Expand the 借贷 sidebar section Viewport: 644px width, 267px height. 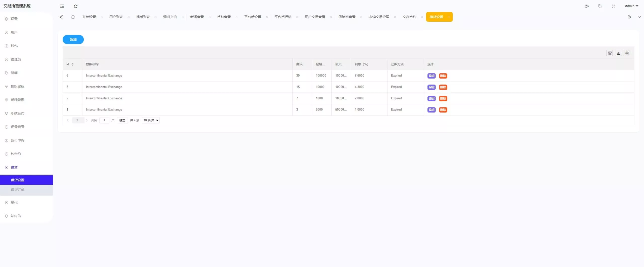point(14,167)
